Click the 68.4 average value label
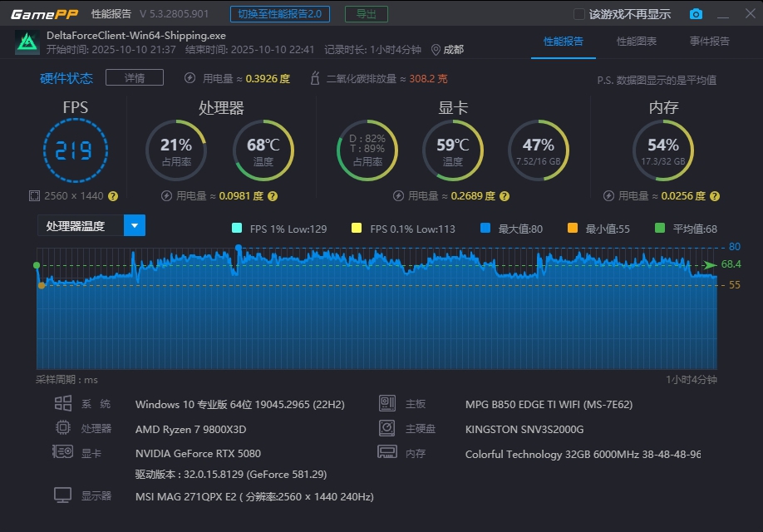The height and width of the screenshot is (532, 763). click(x=731, y=264)
